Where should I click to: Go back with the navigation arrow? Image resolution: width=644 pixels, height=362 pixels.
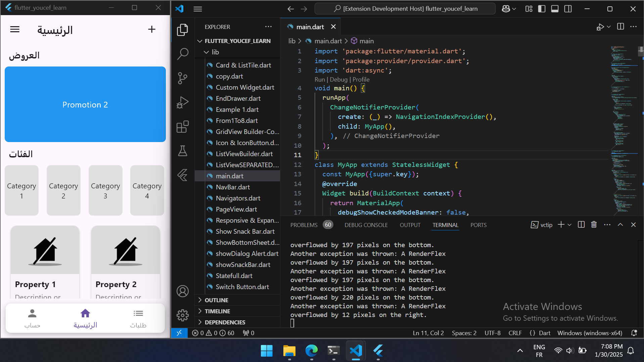coord(291,9)
